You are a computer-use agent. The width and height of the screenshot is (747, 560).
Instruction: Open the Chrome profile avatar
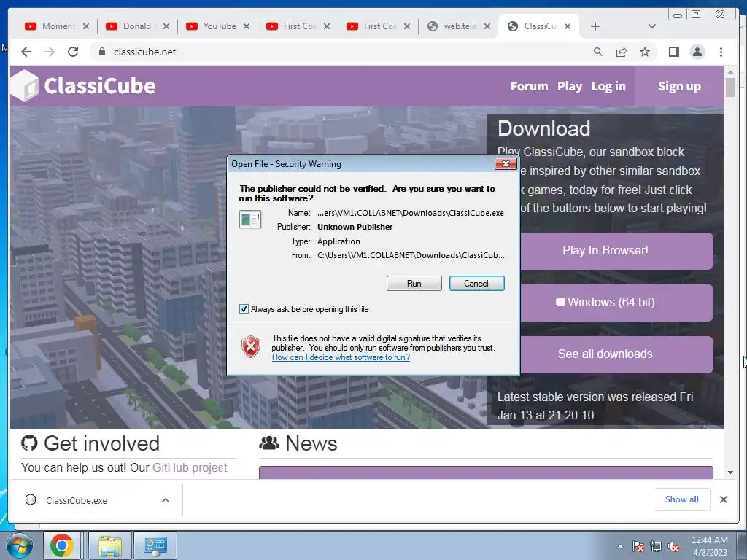(x=697, y=52)
